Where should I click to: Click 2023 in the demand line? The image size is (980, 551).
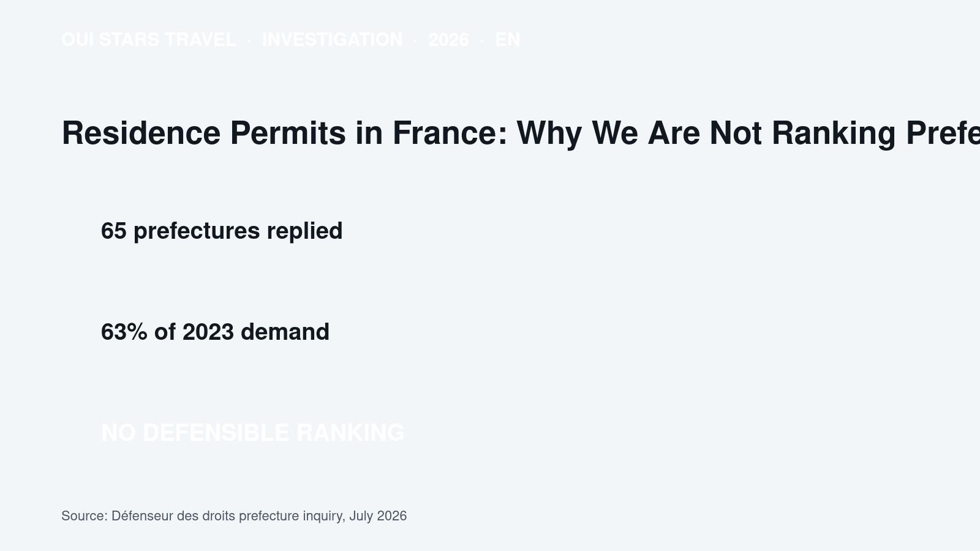coord(208,332)
